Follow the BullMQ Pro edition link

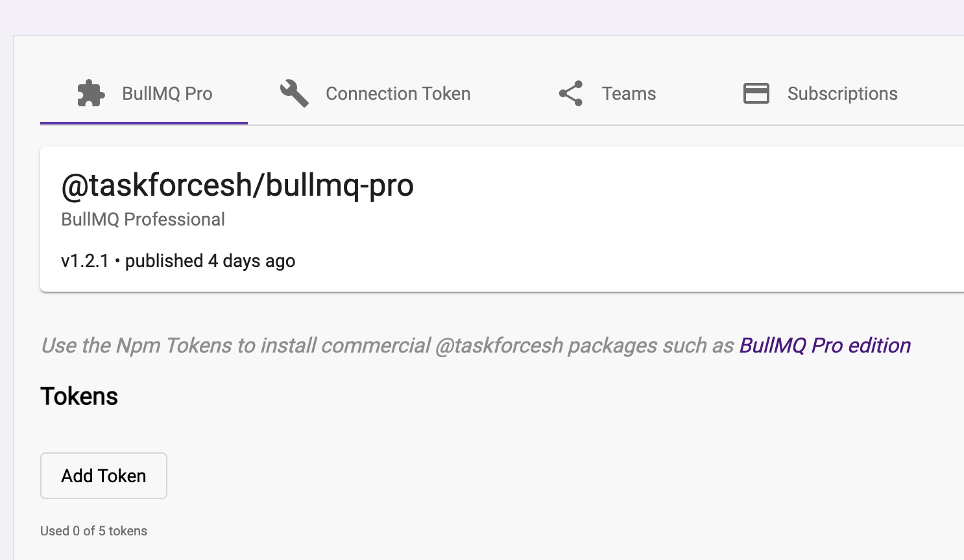click(825, 345)
